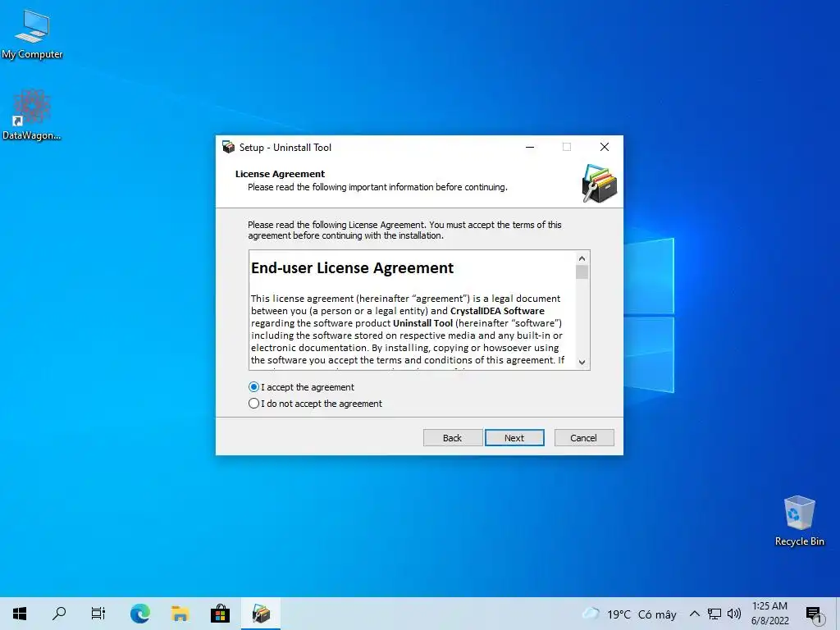Open My Computer desktop icon

pos(32,34)
